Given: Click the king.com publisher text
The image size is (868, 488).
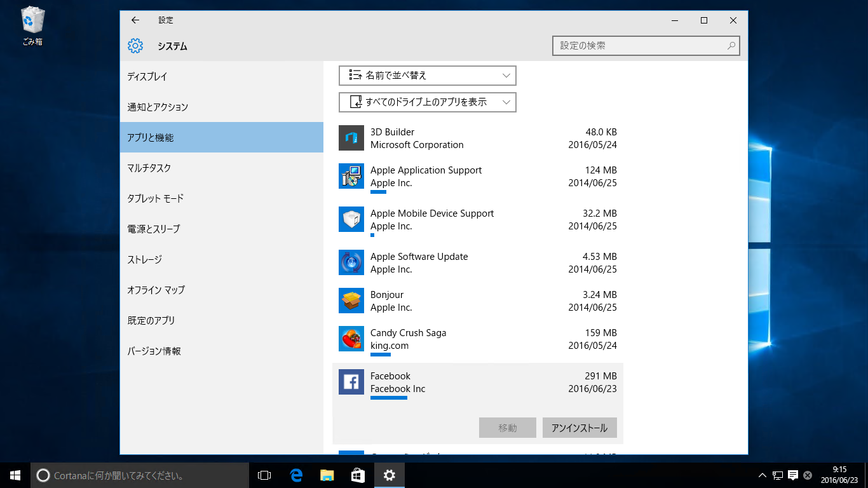Looking at the screenshot, I should [x=390, y=346].
